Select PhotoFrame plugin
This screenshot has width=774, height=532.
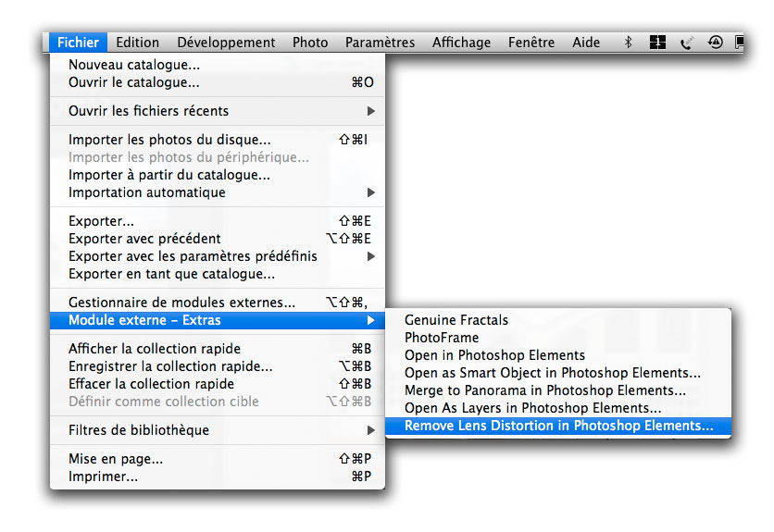(557, 338)
